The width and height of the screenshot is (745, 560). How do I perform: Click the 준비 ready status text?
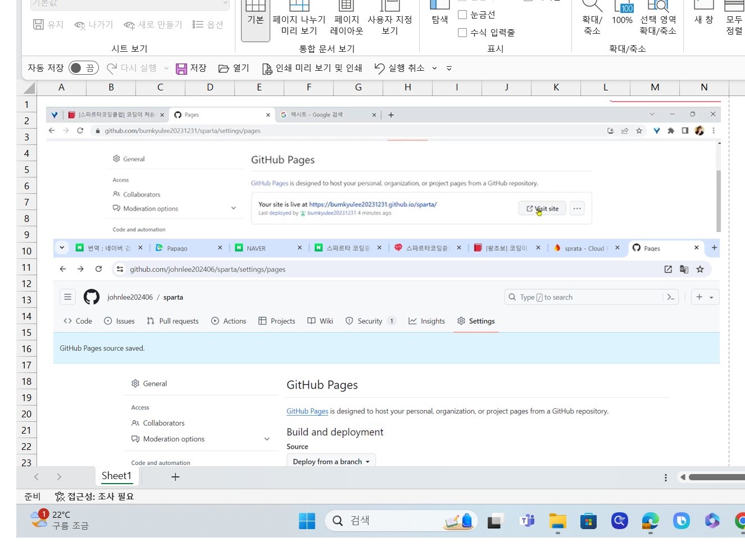pos(33,497)
